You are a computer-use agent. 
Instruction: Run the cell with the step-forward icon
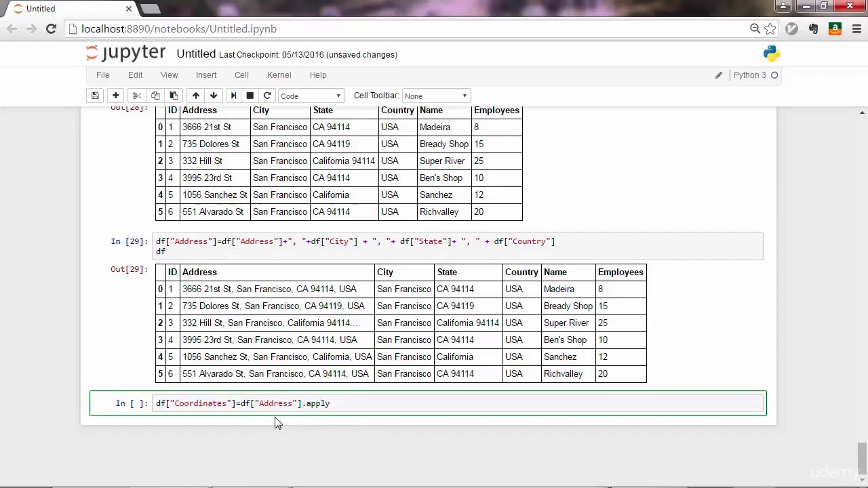click(233, 96)
